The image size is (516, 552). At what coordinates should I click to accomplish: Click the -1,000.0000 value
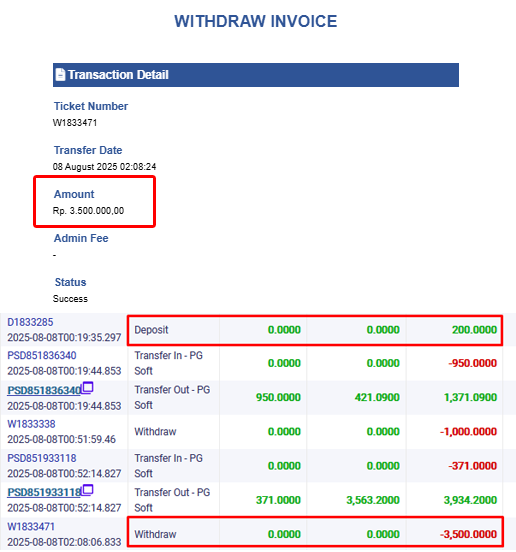468,432
